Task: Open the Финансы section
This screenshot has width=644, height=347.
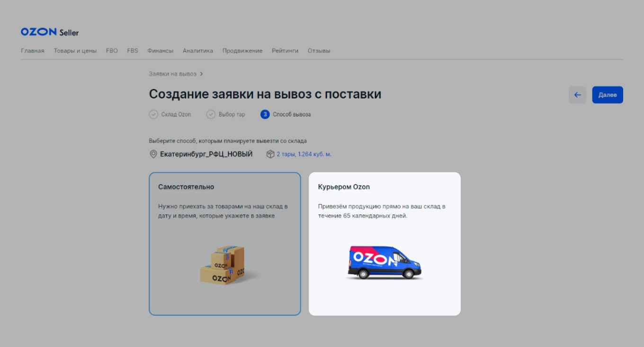Action: tap(160, 51)
